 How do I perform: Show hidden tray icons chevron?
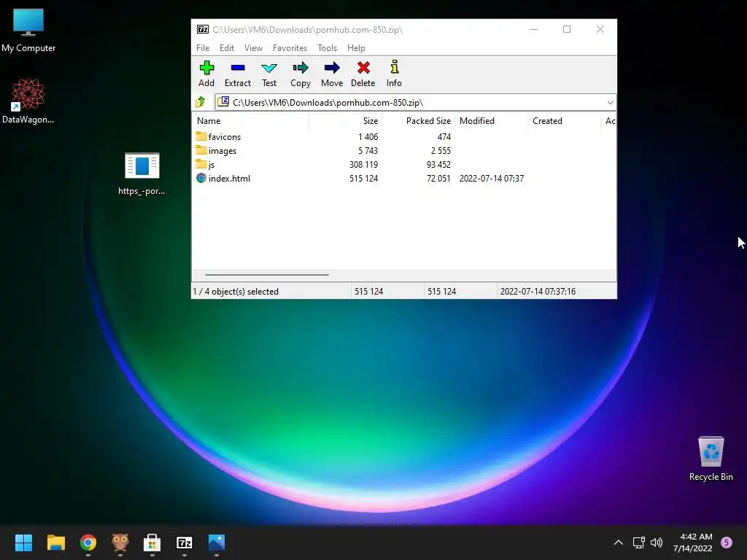pyautogui.click(x=619, y=542)
